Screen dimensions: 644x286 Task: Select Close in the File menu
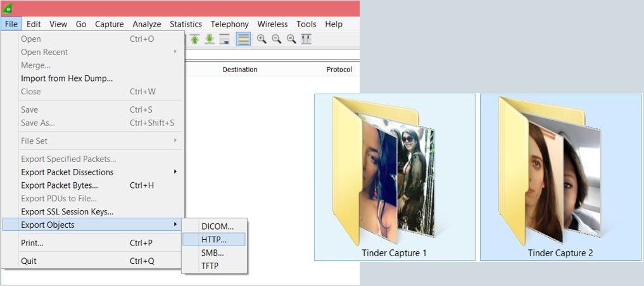coord(93,92)
